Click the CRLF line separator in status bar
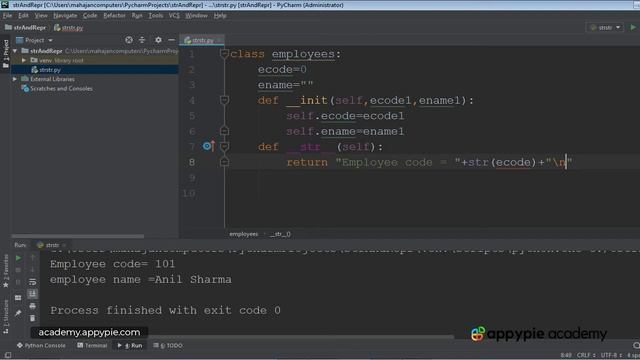This screenshot has height=360, width=640. tap(585, 355)
